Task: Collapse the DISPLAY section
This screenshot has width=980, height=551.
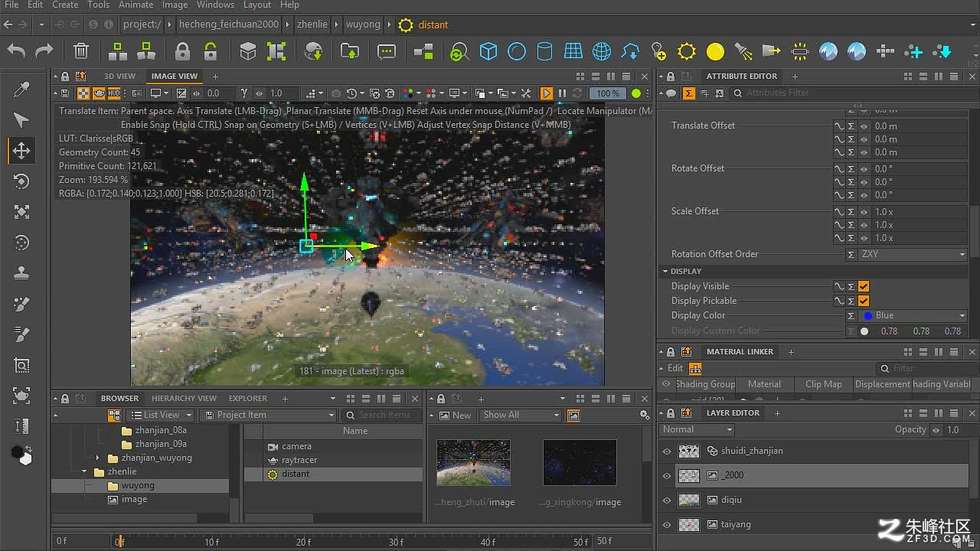Action: tap(665, 271)
